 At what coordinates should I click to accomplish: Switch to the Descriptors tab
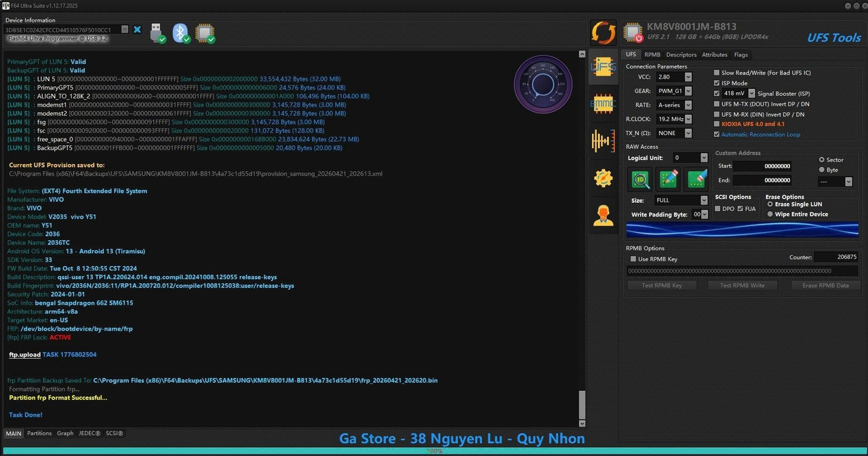tap(681, 54)
